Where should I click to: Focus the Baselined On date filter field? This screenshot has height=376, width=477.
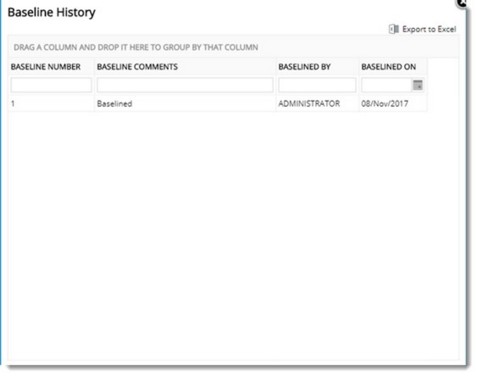(387, 85)
